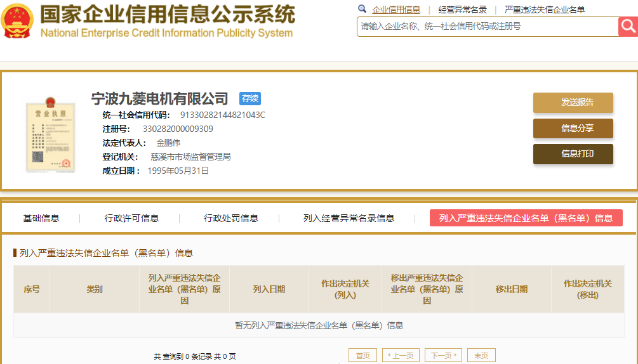638x364 pixels.
Task: Select the 列入严重违法失信企业名单(黑名单)信息 tab
Action: click(x=526, y=218)
